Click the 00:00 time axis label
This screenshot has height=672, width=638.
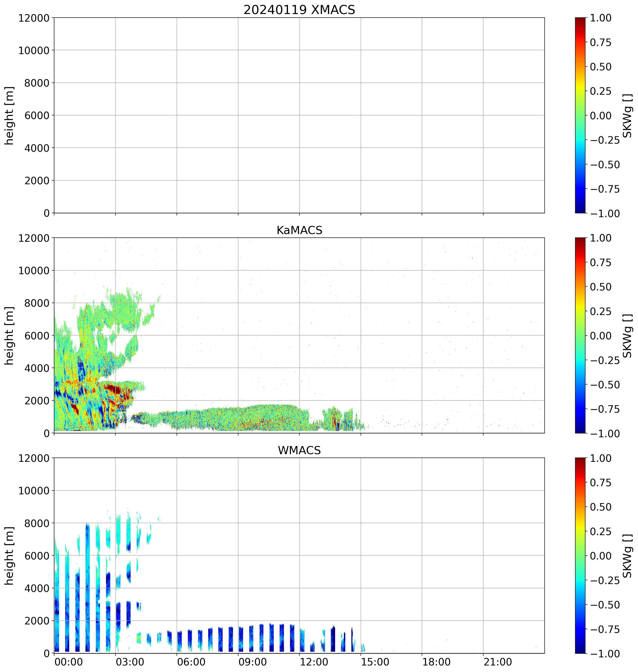coord(68,662)
